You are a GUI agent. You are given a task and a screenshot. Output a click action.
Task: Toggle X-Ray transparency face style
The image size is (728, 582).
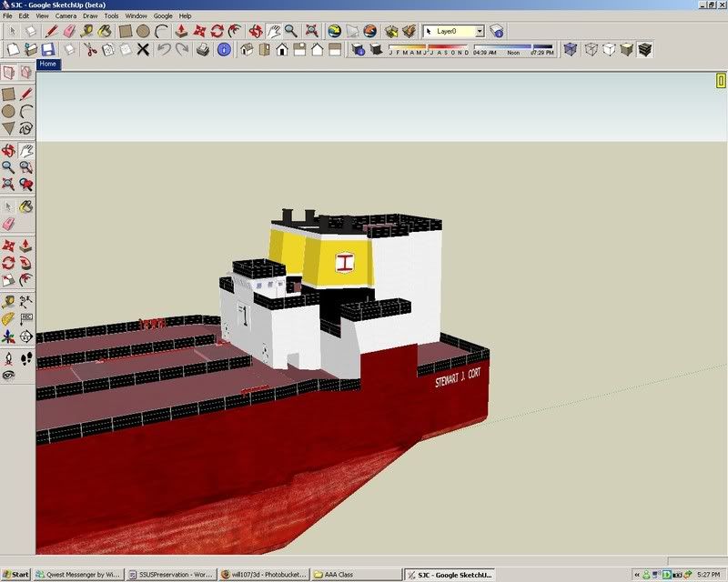click(571, 49)
